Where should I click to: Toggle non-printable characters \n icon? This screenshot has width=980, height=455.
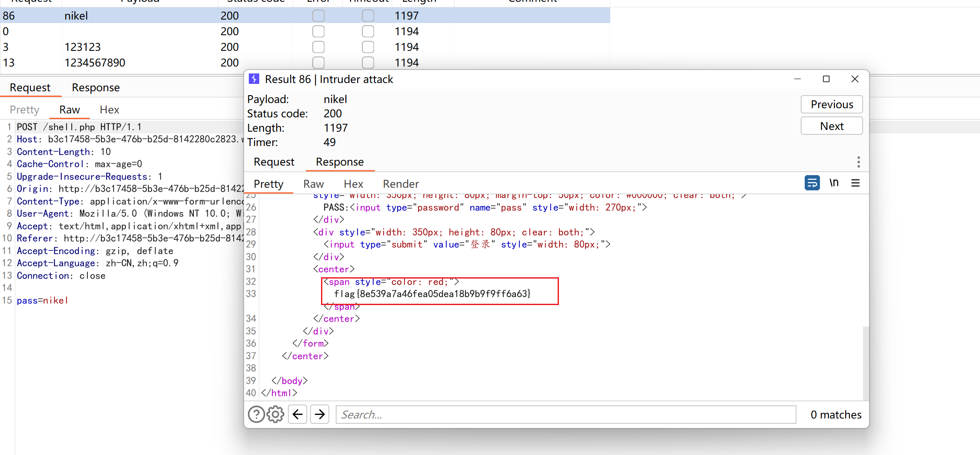[833, 183]
